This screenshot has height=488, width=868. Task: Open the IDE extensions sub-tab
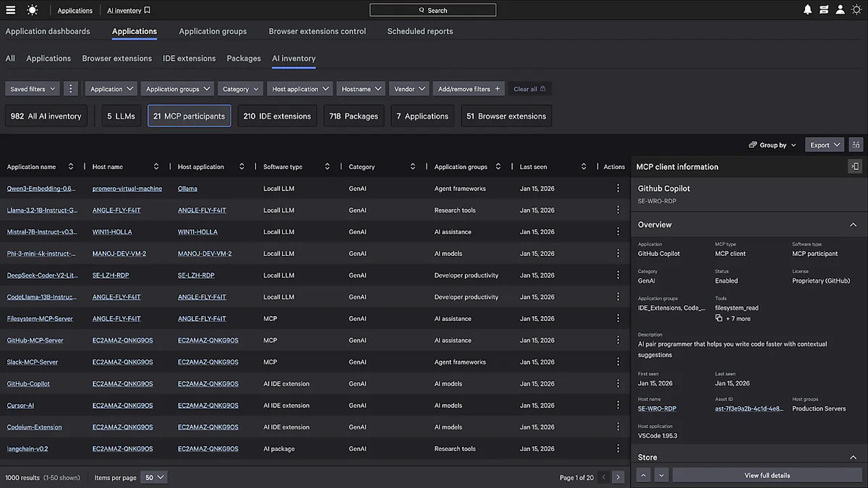(x=189, y=58)
